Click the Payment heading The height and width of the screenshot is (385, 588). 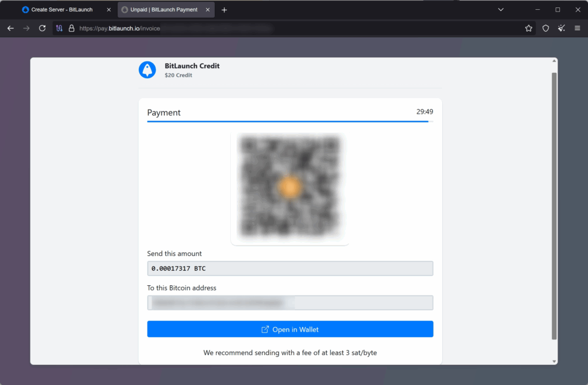164,112
